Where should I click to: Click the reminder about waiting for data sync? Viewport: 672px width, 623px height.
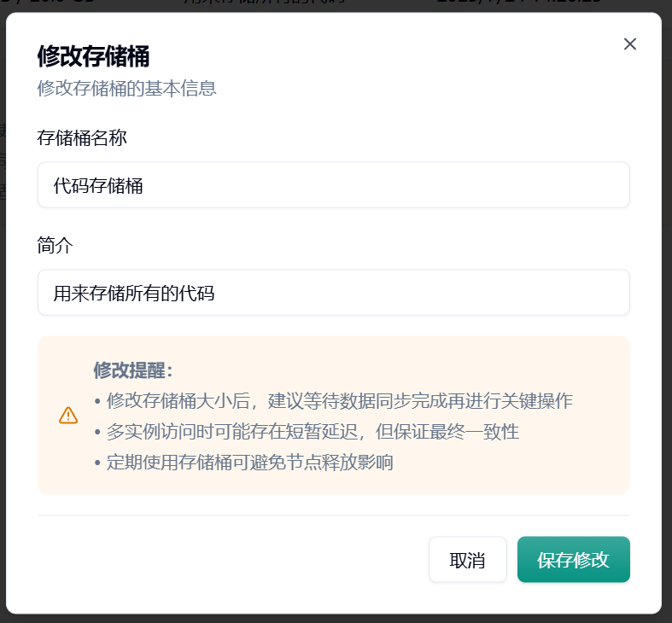tap(333, 401)
